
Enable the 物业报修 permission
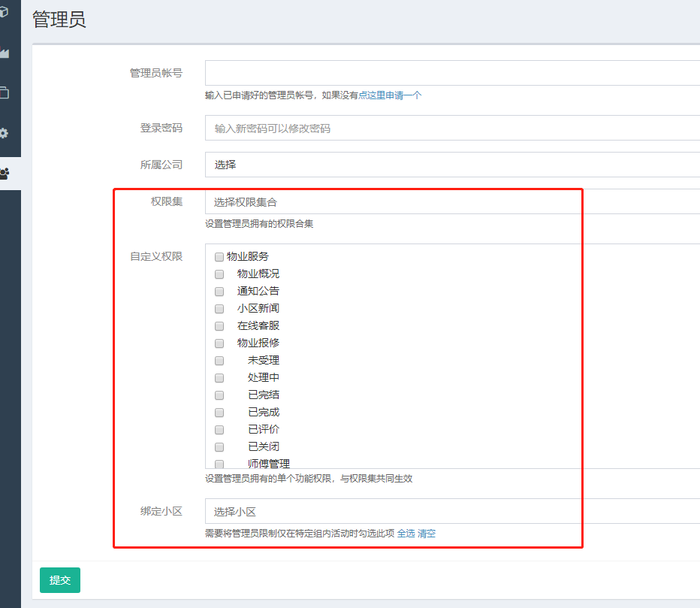coord(219,343)
